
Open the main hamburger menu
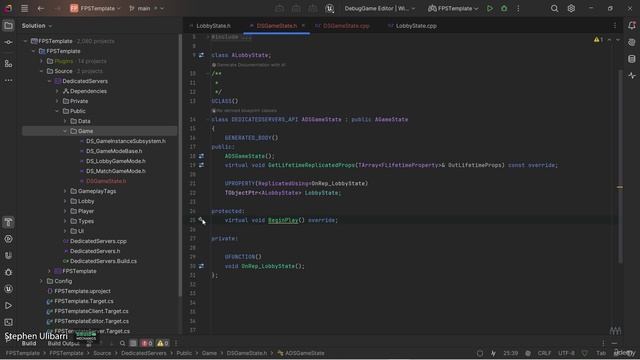tap(24, 8)
